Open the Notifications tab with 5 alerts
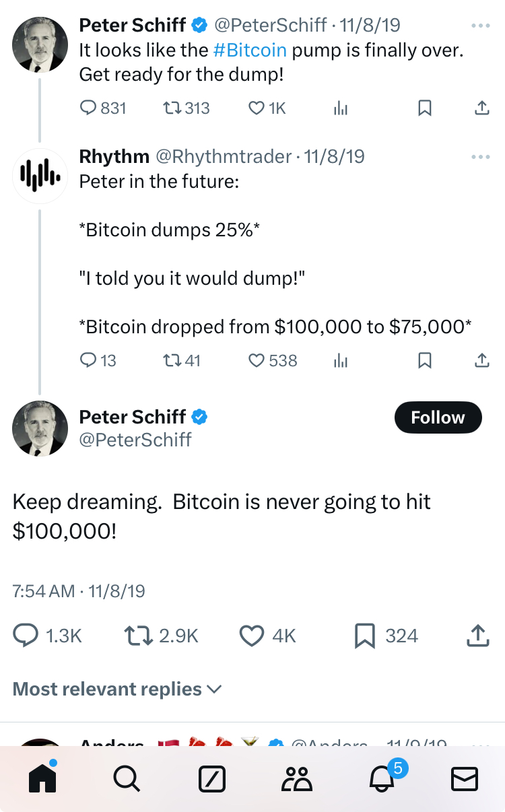This screenshot has width=505, height=812. coord(381,779)
